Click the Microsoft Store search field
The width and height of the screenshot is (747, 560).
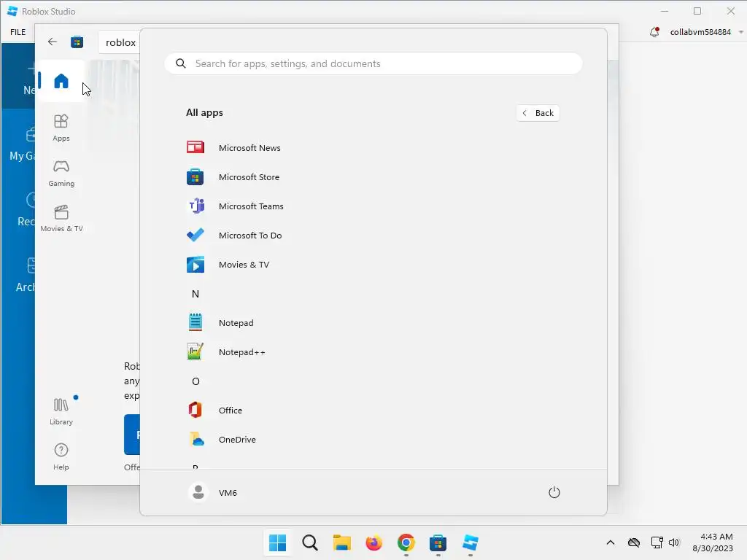coord(120,42)
